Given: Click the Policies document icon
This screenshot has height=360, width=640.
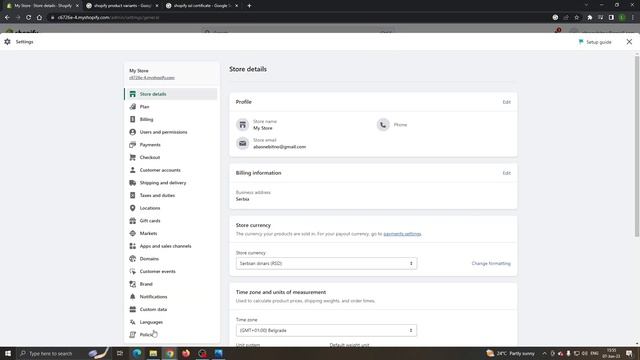Looking at the screenshot, I should pyautogui.click(x=133, y=334).
